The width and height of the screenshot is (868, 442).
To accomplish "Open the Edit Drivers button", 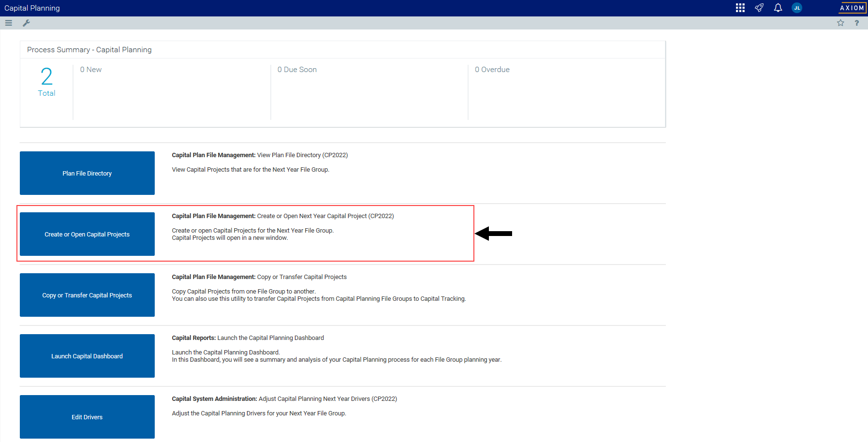I will point(87,417).
